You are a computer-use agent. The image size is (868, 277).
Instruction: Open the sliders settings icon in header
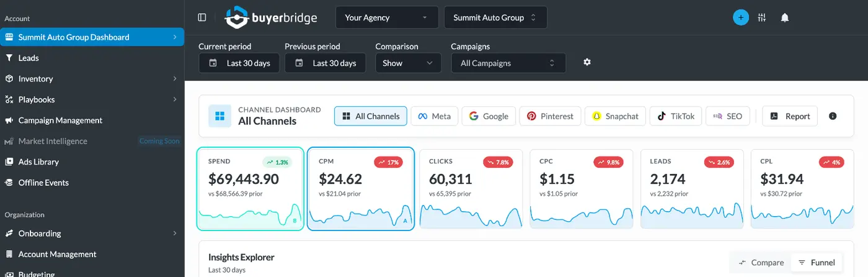coord(762,17)
